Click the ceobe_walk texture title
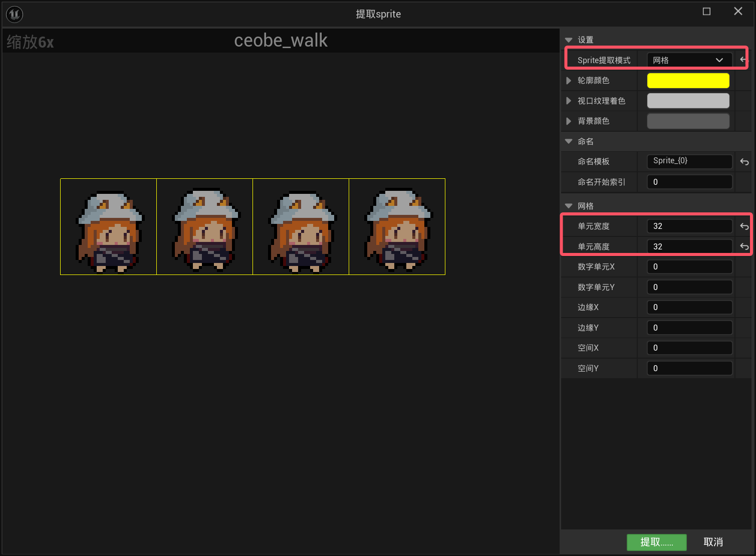This screenshot has height=556, width=756. [281, 41]
